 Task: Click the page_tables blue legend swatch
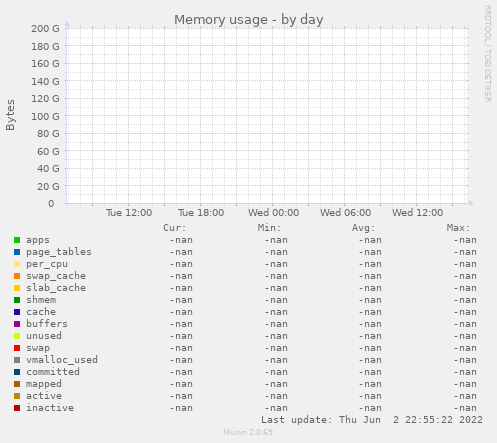[x=17, y=252]
